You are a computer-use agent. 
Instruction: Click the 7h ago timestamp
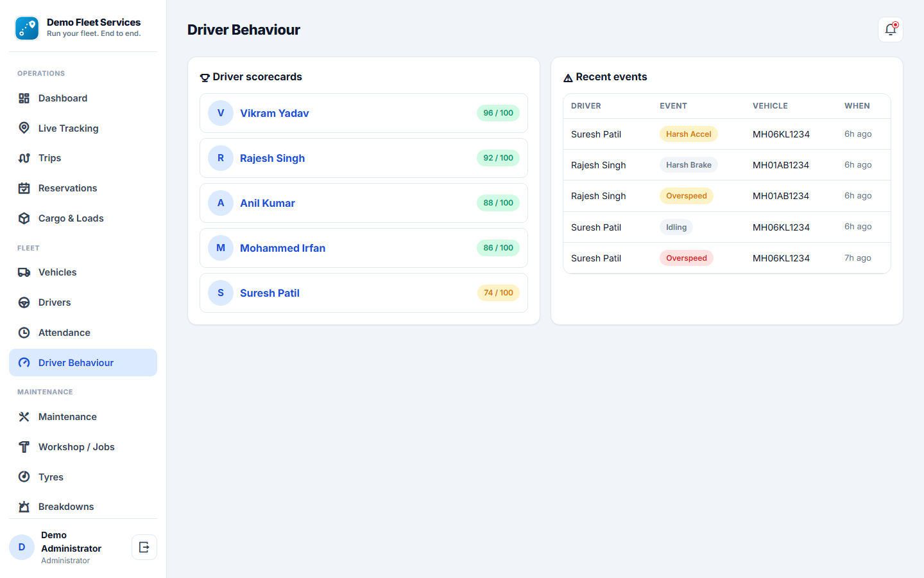pos(858,258)
